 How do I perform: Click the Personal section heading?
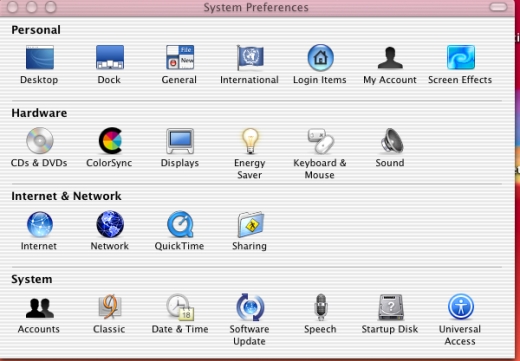36,30
